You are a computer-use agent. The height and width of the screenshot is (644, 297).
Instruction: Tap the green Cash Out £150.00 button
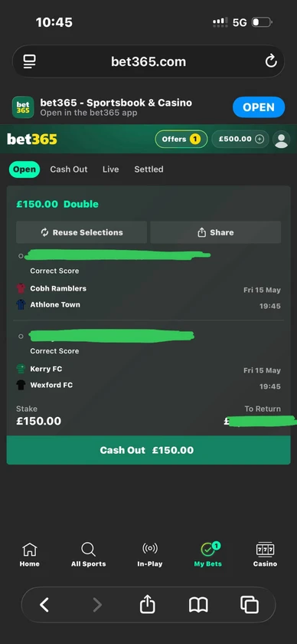[x=148, y=450]
